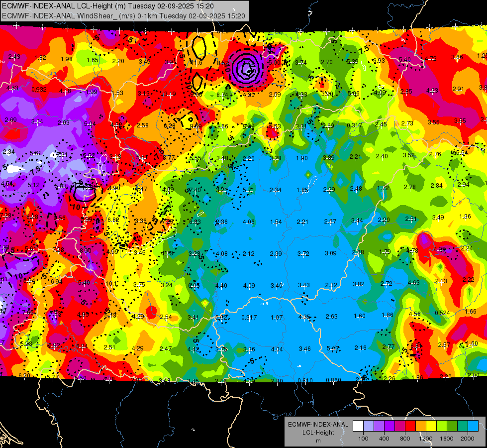This screenshot has height=448, width=487.
Task: Select the light-blue swatch in the legend
Action: (473, 426)
